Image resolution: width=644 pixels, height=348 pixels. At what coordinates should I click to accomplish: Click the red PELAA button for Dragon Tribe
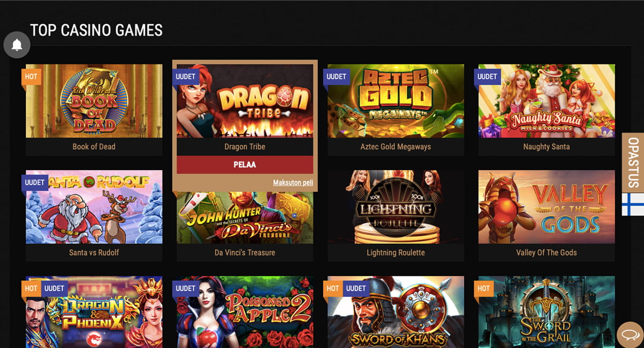[x=245, y=165]
